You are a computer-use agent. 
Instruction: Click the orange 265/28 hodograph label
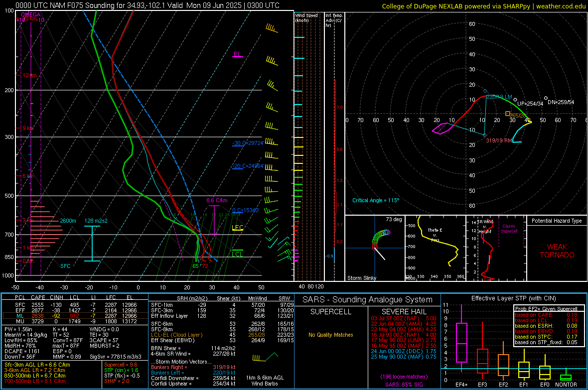click(518, 116)
